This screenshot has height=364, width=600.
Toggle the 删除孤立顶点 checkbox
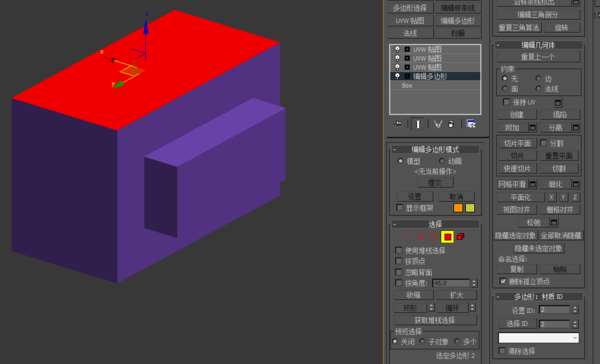point(503,281)
